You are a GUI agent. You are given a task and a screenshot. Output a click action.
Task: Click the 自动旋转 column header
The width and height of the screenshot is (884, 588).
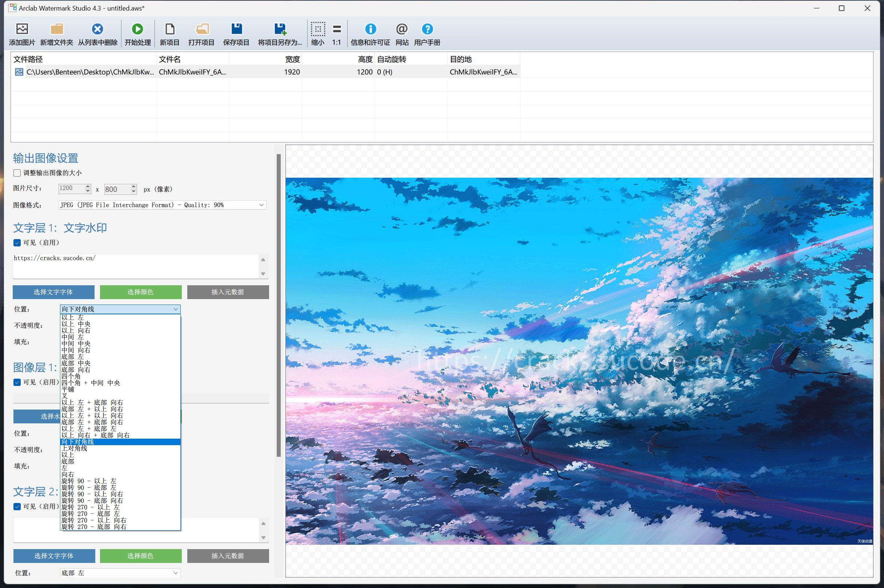point(411,59)
